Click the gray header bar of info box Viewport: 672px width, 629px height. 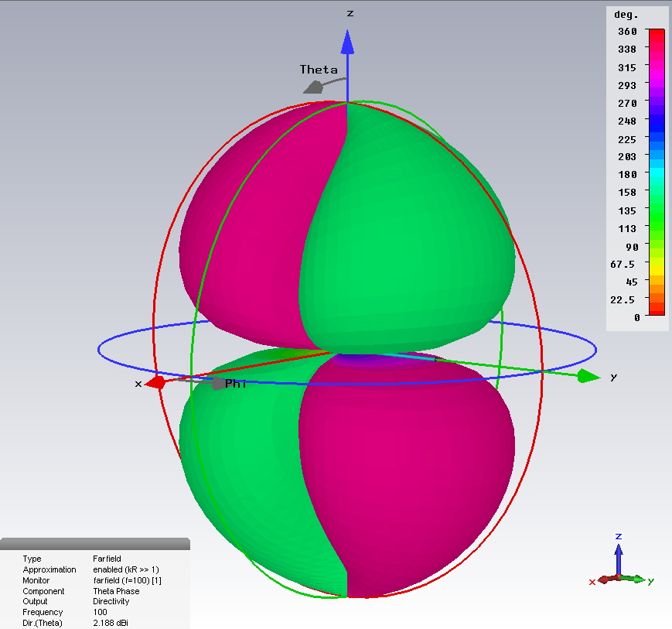pos(94,544)
